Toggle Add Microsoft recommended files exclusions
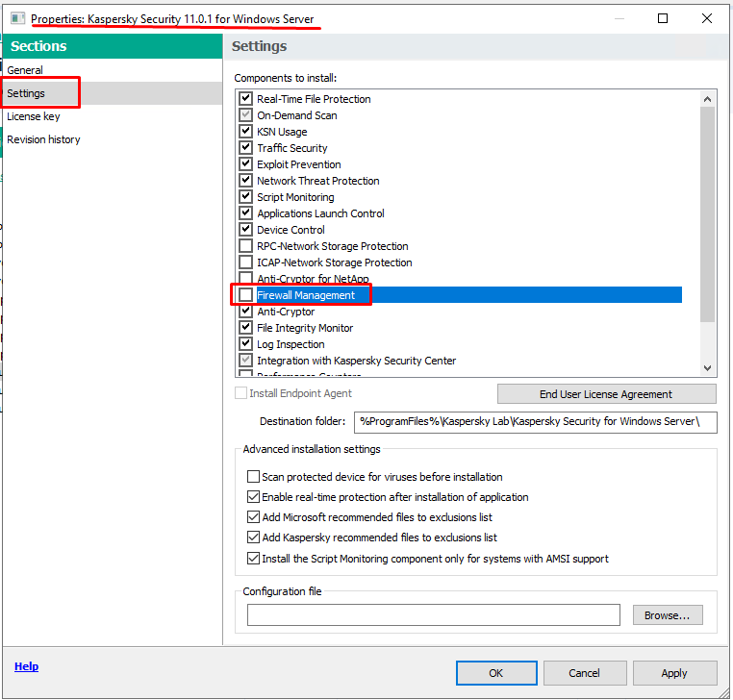This screenshot has height=700, width=733. [253, 517]
